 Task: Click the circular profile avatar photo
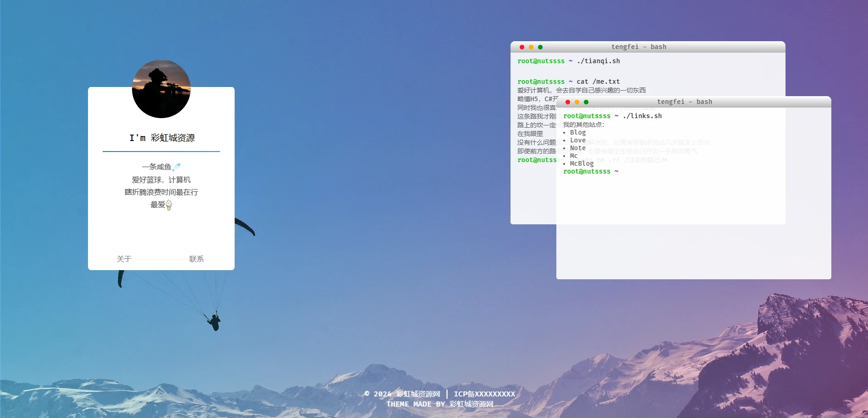click(161, 89)
